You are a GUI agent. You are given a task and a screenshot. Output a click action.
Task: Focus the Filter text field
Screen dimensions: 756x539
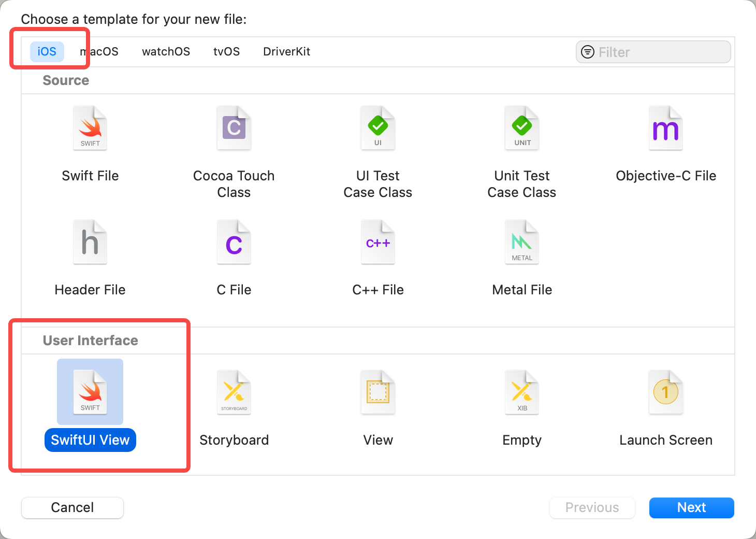click(x=653, y=52)
